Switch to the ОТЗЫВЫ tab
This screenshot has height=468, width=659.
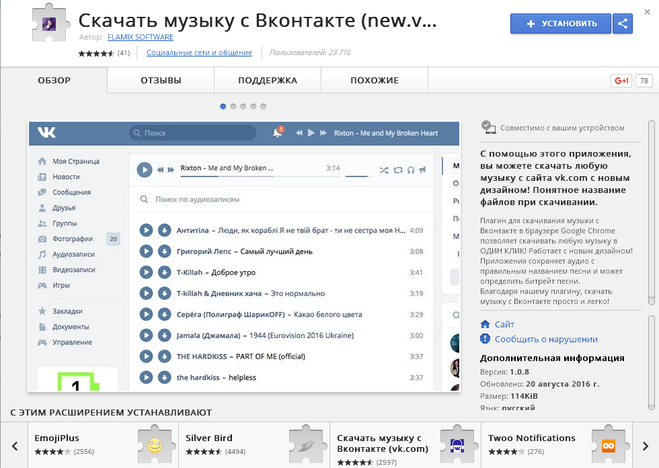(x=161, y=80)
